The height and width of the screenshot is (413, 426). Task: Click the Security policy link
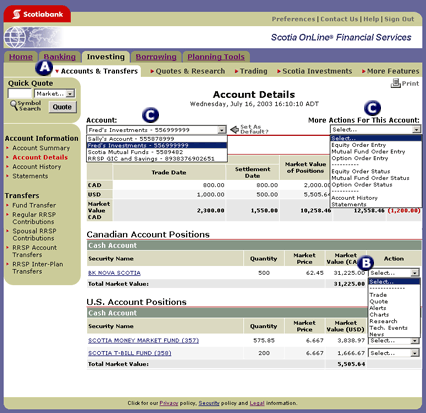coord(209,403)
